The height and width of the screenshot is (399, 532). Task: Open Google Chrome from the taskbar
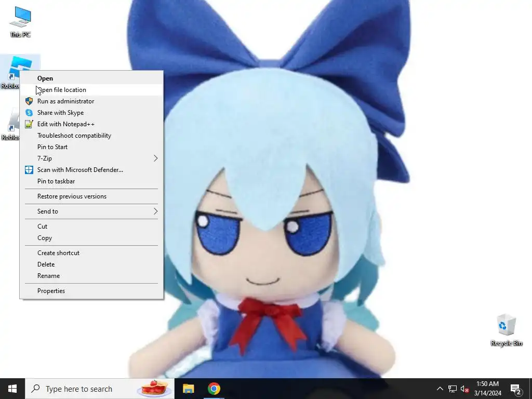(214, 389)
